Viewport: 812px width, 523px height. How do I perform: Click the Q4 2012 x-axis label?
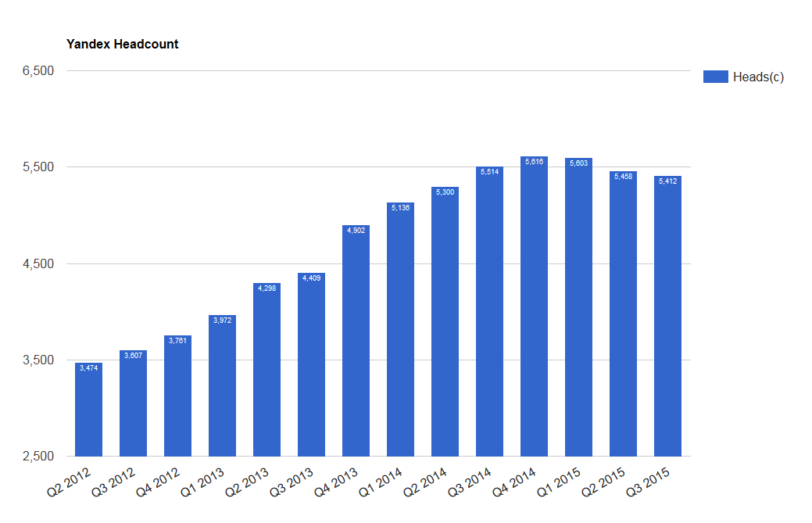tap(158, 482)
